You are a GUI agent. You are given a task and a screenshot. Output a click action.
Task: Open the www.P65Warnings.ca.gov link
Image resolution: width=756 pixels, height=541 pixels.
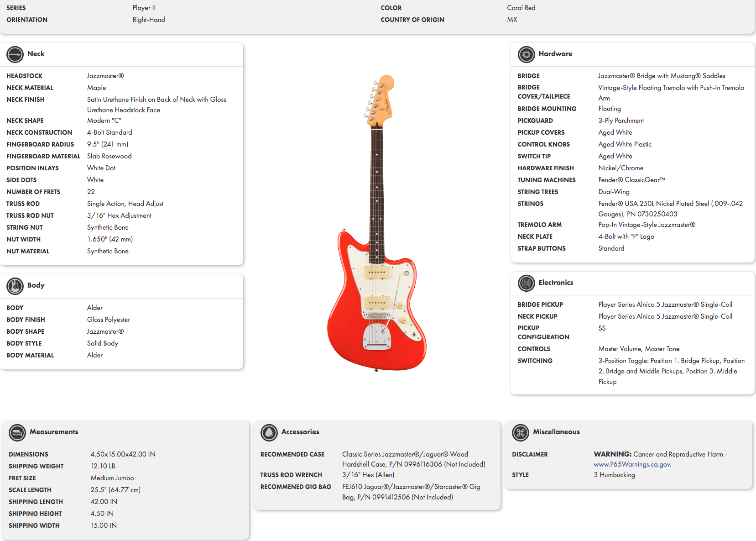pos(632,464)
